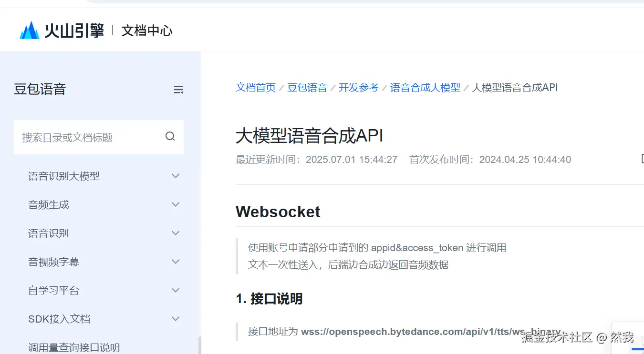644x354 pixels.
Task: Click the sidebar vertical scrollbar
Action: pos(199,345)
